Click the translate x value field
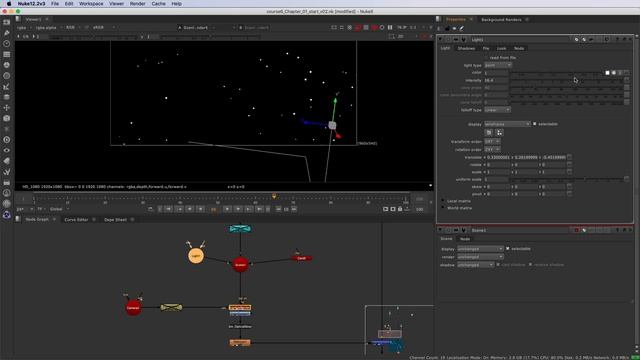Viewport: 640px width, 360px height. [498, 157]
